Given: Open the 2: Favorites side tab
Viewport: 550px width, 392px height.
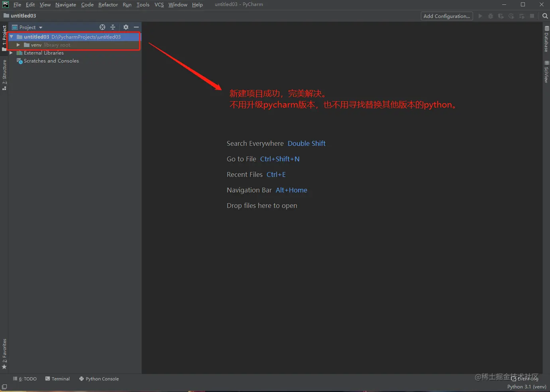Looking at the screenshot, I should pos(4,354).
